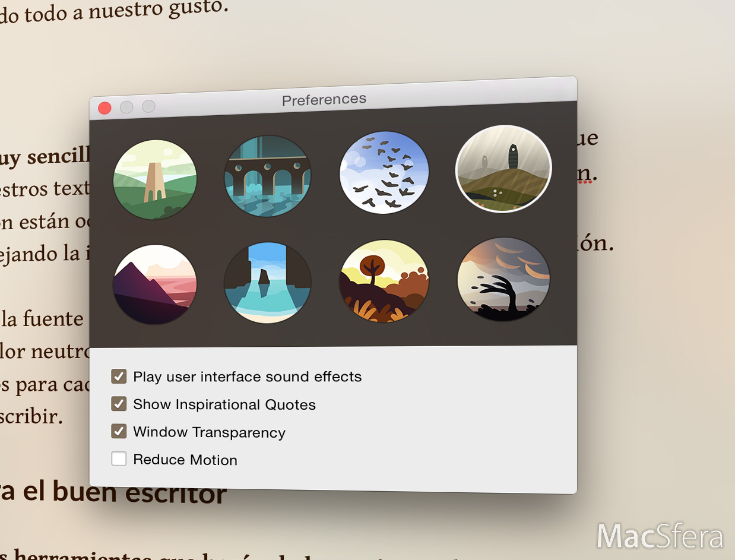Minimize the Preferences window

coord(126,107)
